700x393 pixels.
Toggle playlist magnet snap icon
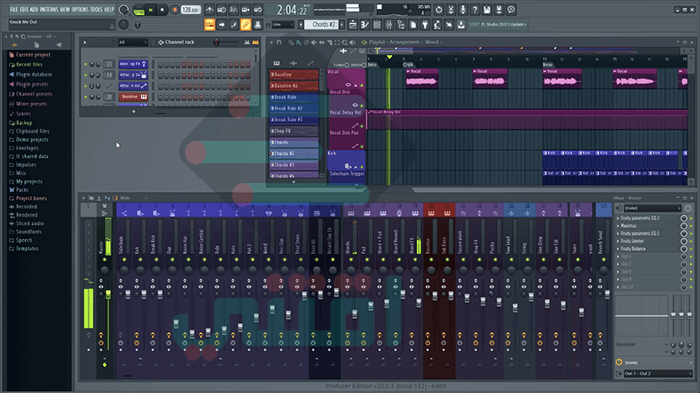[x=279, y=42]
